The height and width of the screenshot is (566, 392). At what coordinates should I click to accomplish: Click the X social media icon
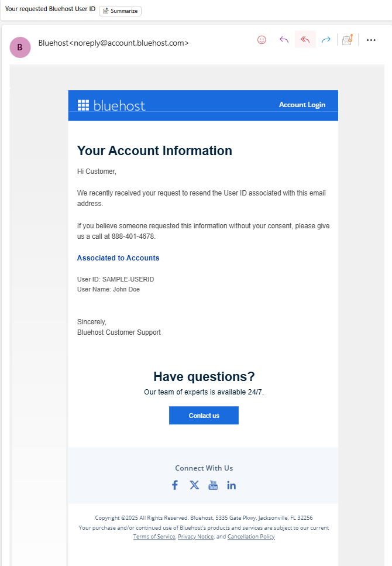pyautogui.click(x=194, y=485)
